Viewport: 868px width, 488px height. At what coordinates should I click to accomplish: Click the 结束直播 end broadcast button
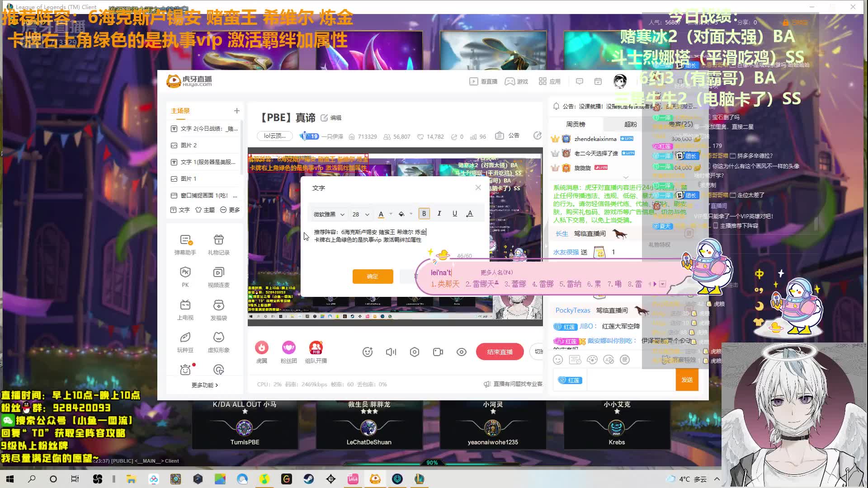pos(500,352)
